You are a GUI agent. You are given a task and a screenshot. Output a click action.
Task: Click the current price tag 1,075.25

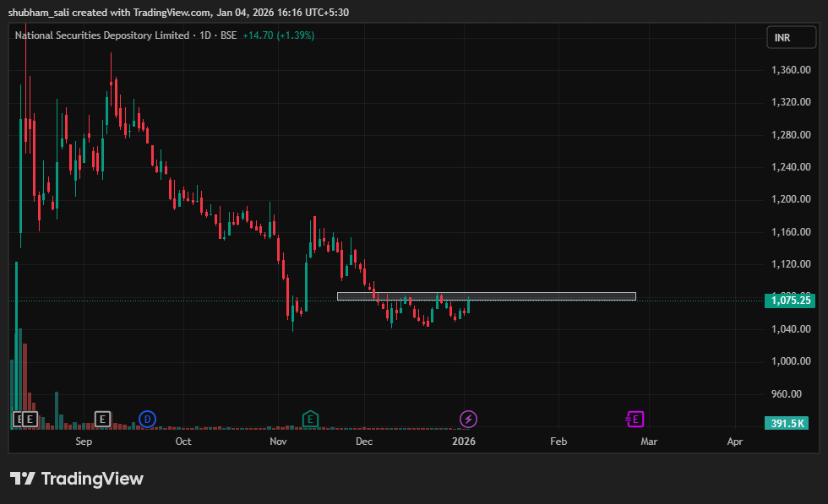click(x=790, y=301)
